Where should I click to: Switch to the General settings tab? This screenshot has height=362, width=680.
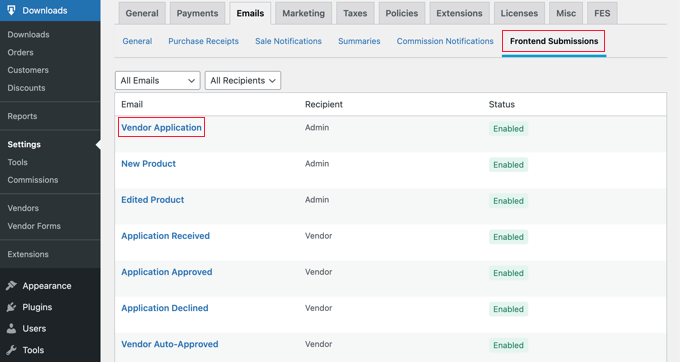tap(142, 13)
